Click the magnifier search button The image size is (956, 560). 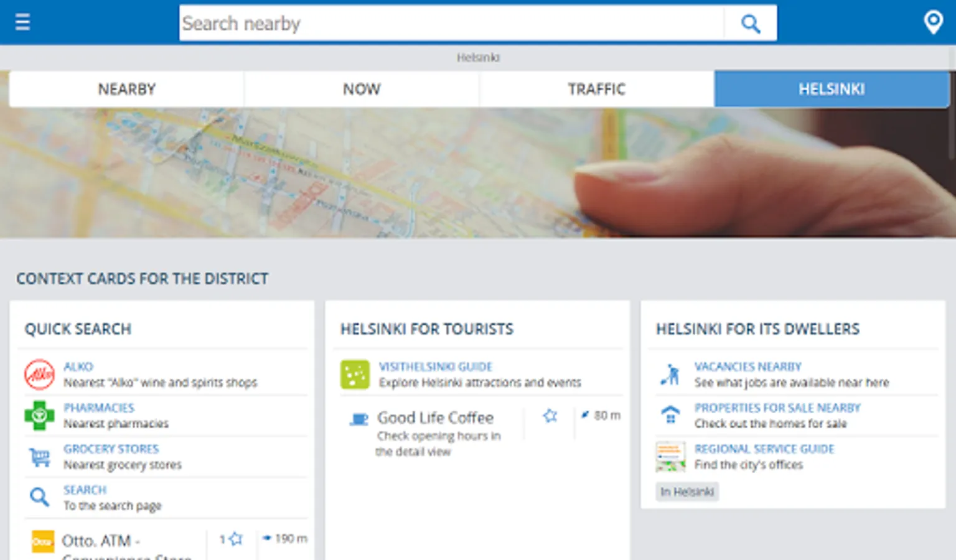pyautogui.click(x=751, y=24)
